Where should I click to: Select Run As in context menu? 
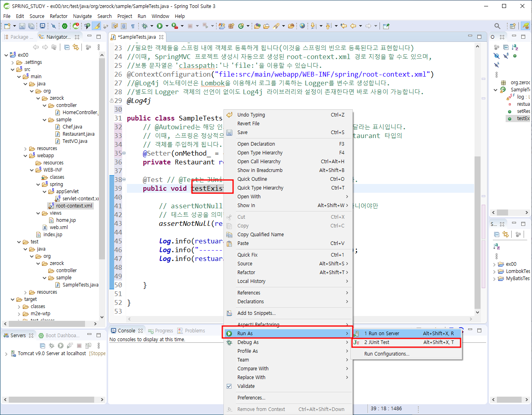click(287, 334)
